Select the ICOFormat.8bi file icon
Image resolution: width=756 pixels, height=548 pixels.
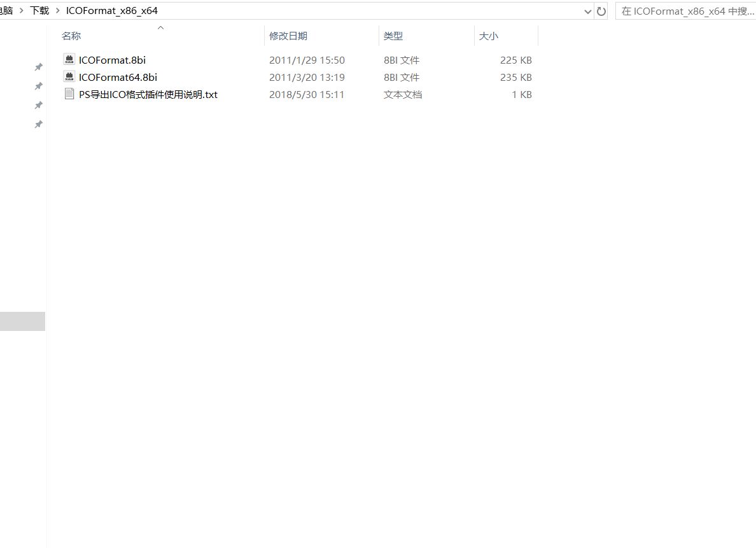click(69, 60)
